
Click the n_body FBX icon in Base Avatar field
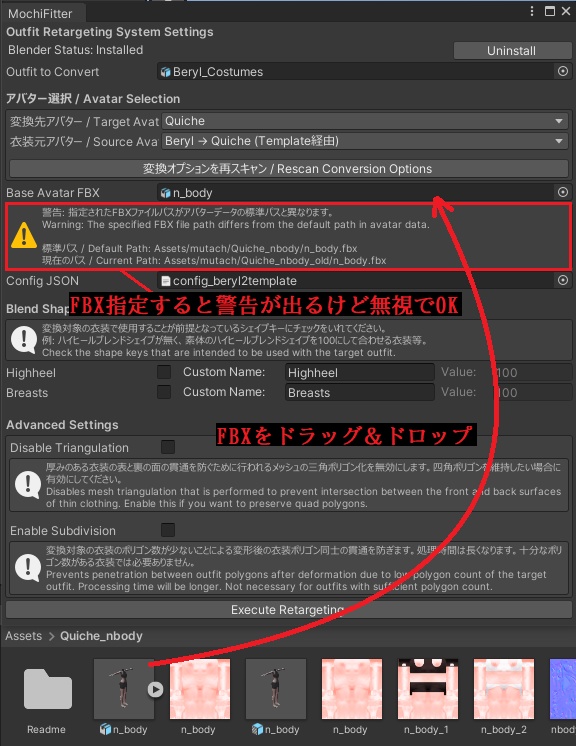pos(166,193)
